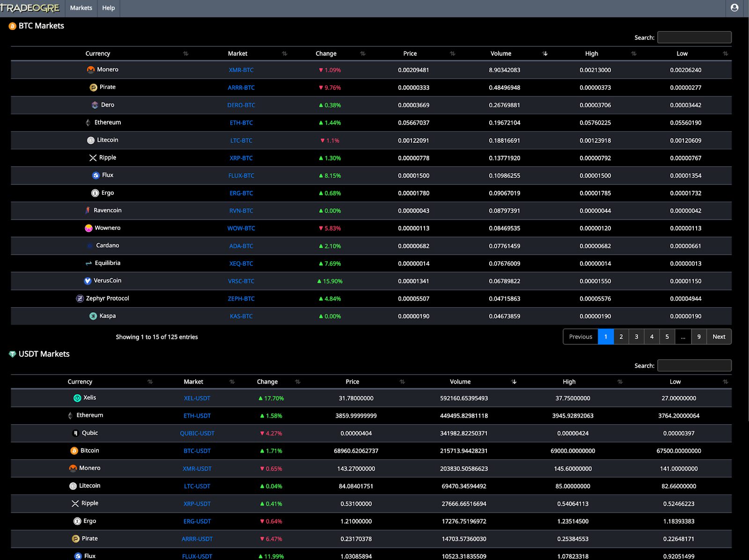Click the Qubic coin icon
This screenshot has height=560, width=749.
75,433
